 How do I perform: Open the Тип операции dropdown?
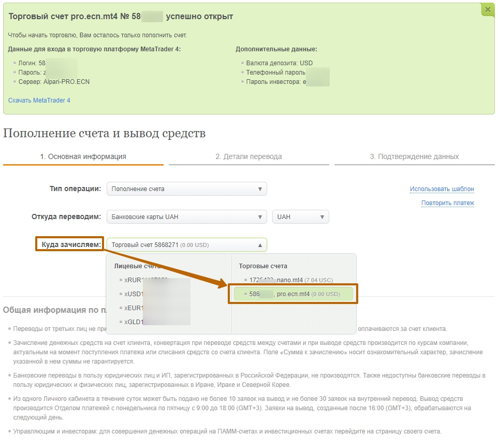186,189
